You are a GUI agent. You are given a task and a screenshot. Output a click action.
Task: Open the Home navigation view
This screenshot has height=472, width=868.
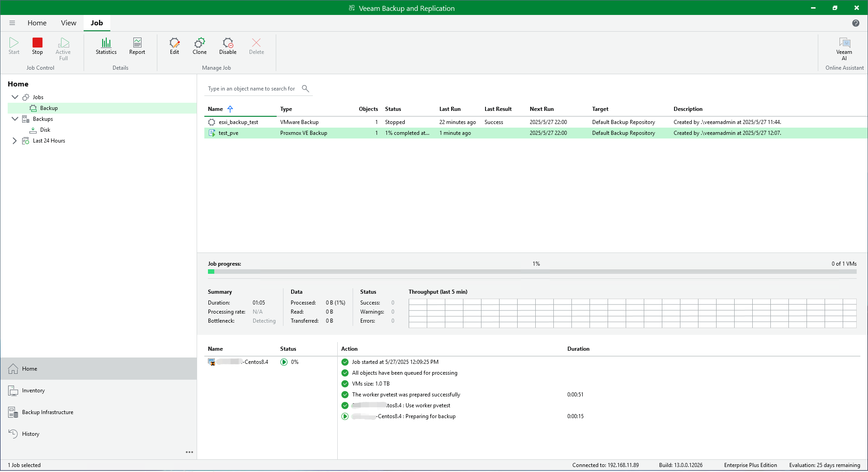click(x=99, y=369)
